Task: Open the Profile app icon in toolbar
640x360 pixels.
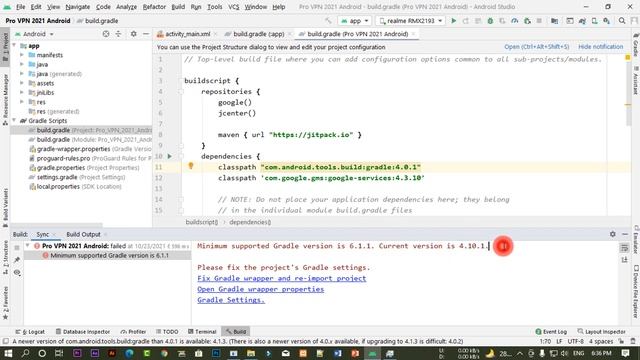Action: click(x=515, y=21)
